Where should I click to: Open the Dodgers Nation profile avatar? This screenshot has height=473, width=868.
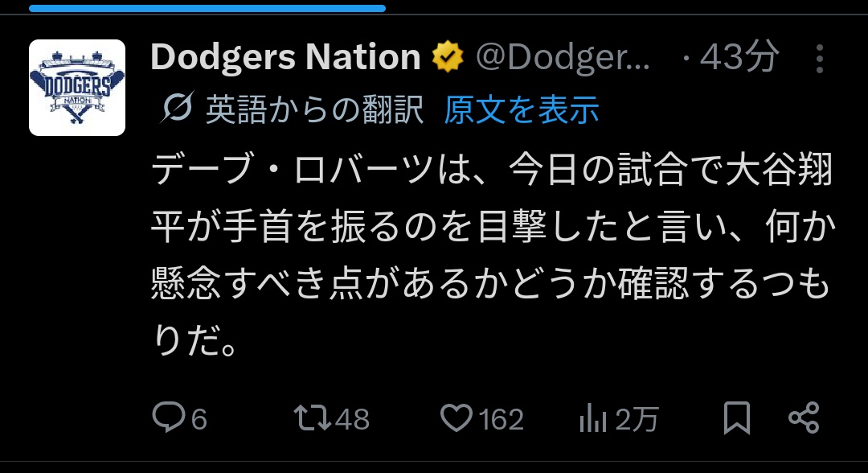point(77,87)
